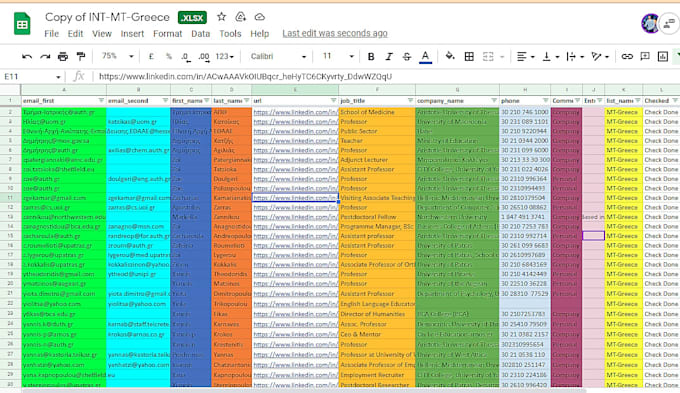Open LinkedIn URL in Postdoctoral Fellow row
Screen dimensions: 680x393
[295, 217]
